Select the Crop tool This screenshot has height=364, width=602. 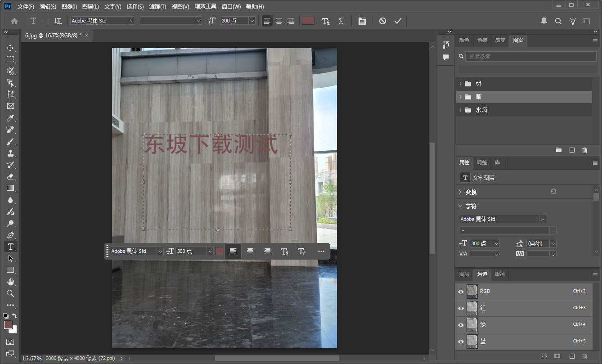pos(10,94)
